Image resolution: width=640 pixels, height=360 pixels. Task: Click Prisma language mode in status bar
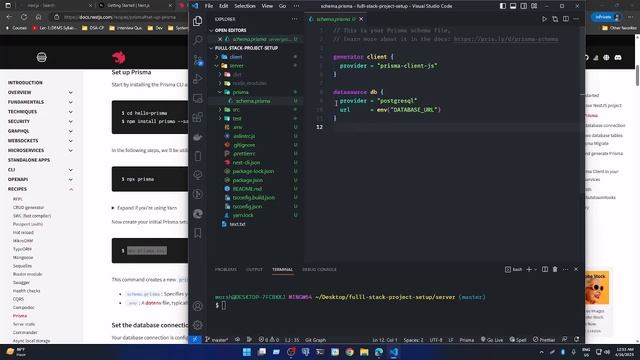[467, 340]
